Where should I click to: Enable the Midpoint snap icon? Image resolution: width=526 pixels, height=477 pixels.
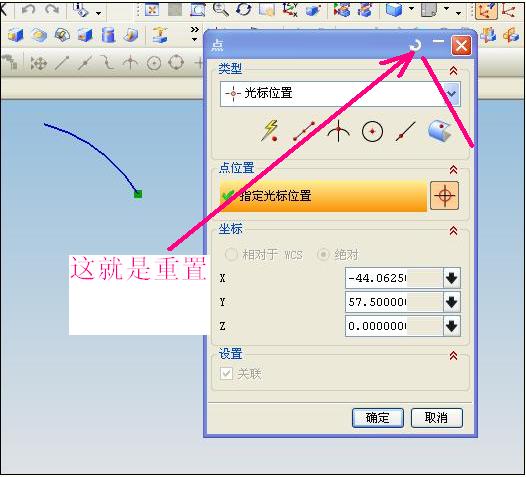click(x=85, y=63)
